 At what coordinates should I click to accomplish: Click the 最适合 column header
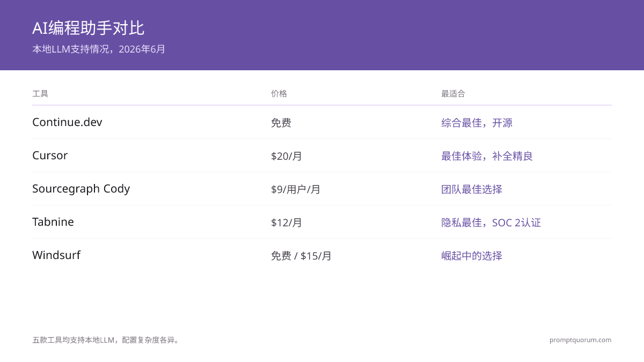click(x=453, y=93)
